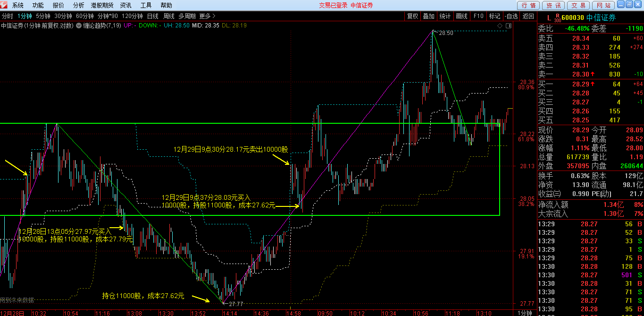The image size is (644, 316).
Task: Toggle side panel icon above chart
Action: (508, 26)
